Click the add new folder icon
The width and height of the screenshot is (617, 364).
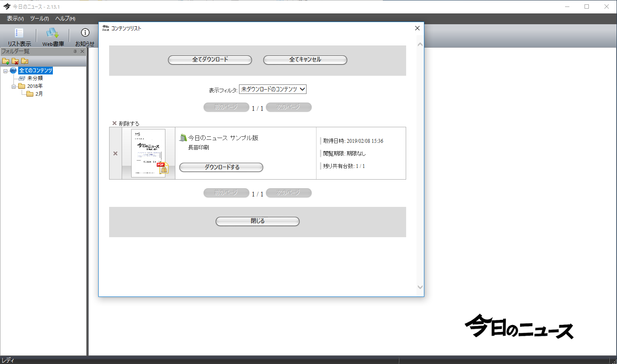click(6, 61)
